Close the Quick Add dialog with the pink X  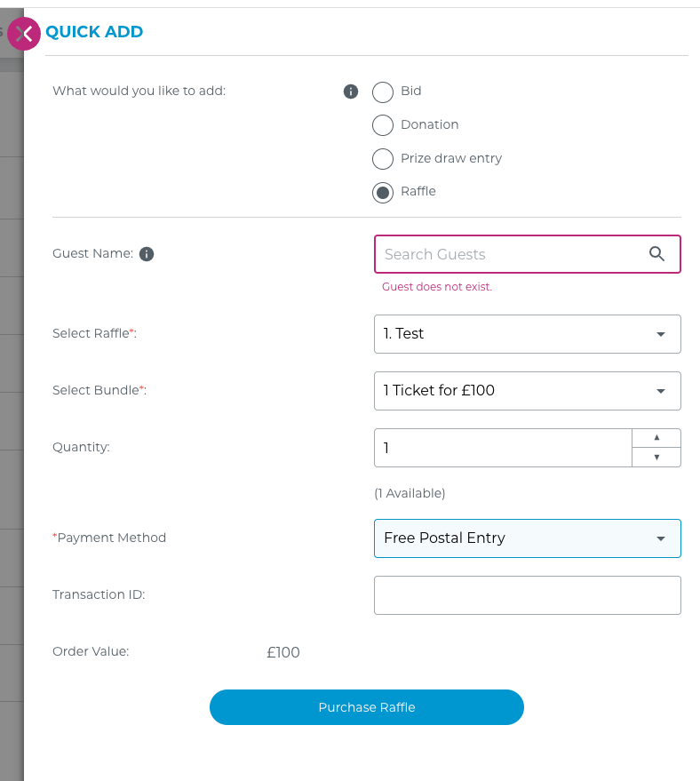[23, 33]
